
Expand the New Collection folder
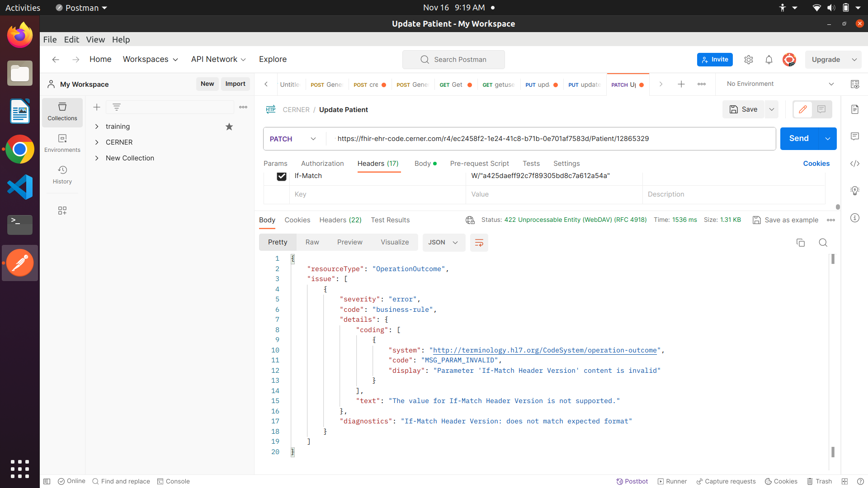pyautogui.click(x=97, y=158)
